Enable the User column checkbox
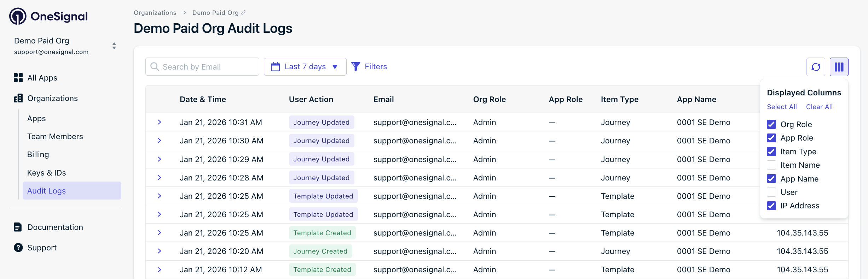Screen dimensions: 868x279 tap(771, 192)
